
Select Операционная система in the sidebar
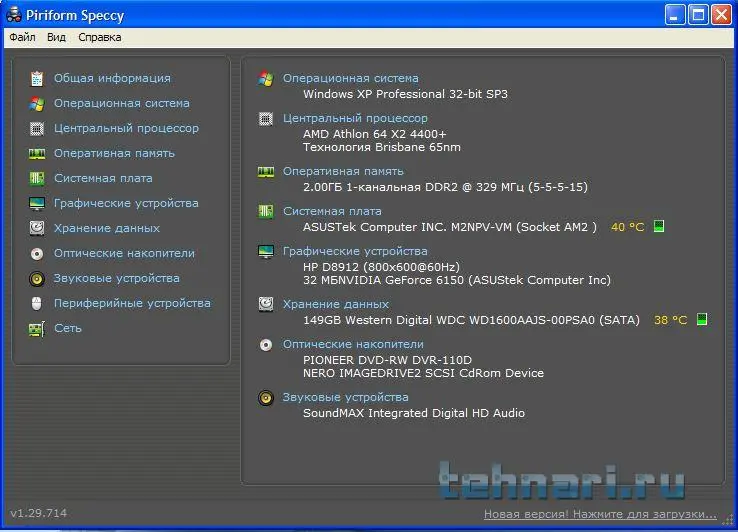(x=121, y=103)
